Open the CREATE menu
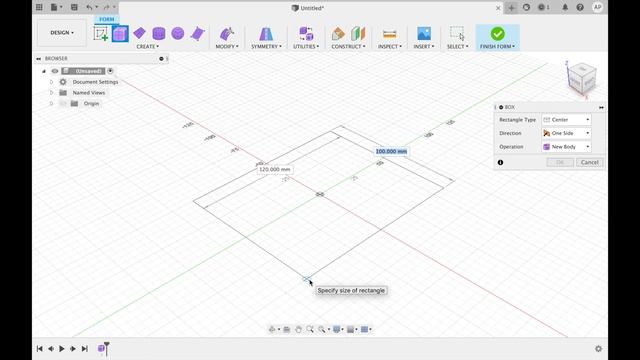The width and height of the screenshot is (640, 360). 147,47
